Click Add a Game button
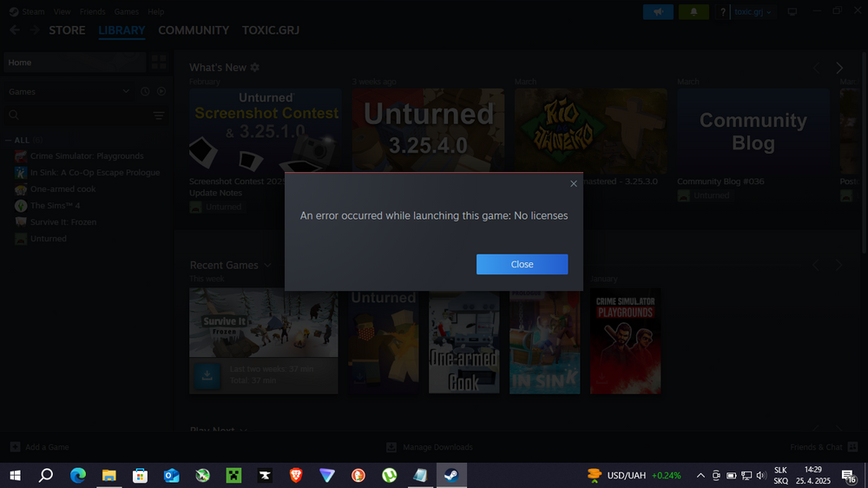Image resolution: width=868 pixels, height=488 pixels. click(x=40, y=447)
